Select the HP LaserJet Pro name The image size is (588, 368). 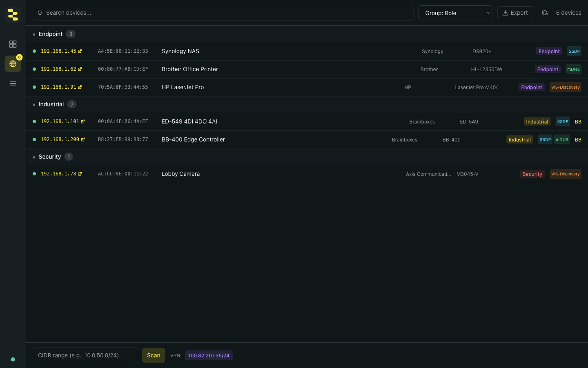point(183,87)
